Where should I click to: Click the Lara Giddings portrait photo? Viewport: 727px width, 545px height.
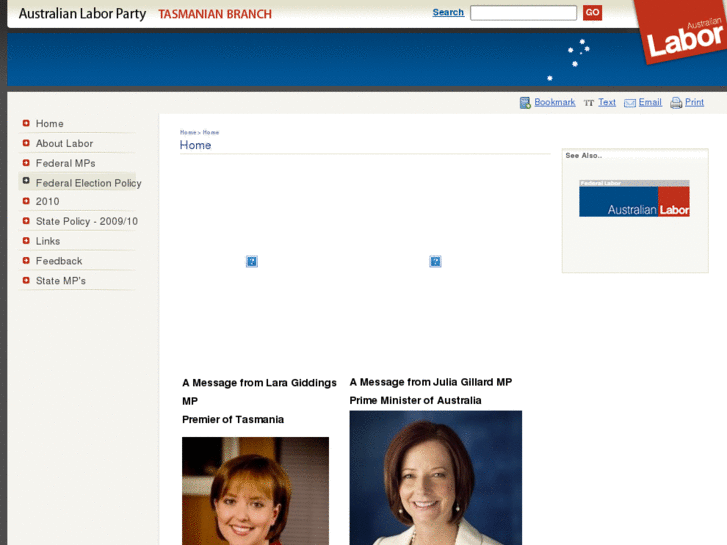point(255,491)
